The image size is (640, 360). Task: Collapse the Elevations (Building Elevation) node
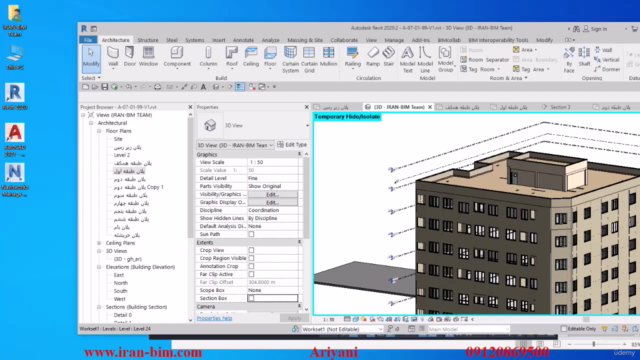pos(99,267)
